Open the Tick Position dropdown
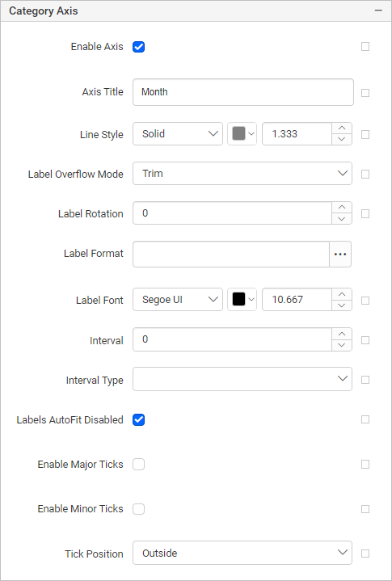 click(x=242, y=554)
